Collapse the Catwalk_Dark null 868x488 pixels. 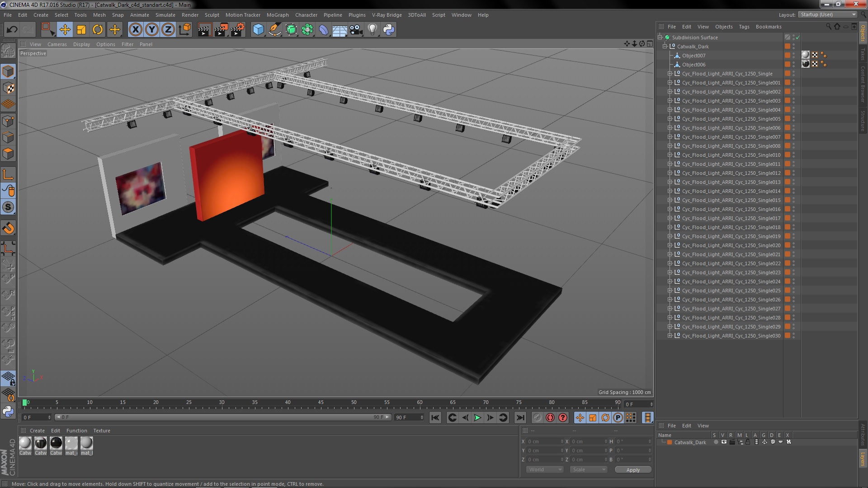coord(665,47)
